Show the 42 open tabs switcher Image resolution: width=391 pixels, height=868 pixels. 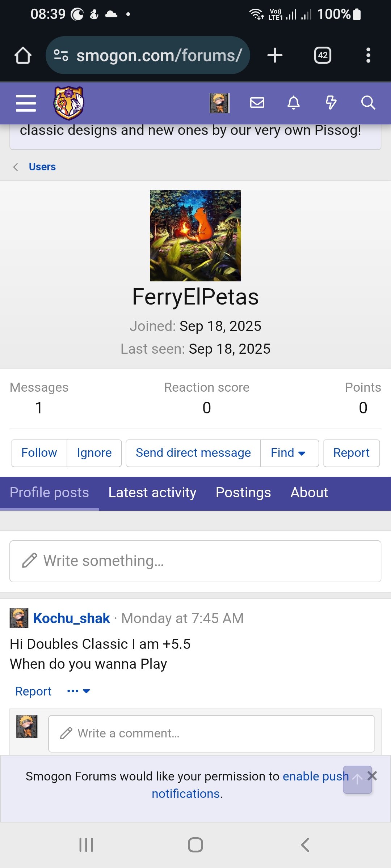pyautogui.click(x=323, y=56)
